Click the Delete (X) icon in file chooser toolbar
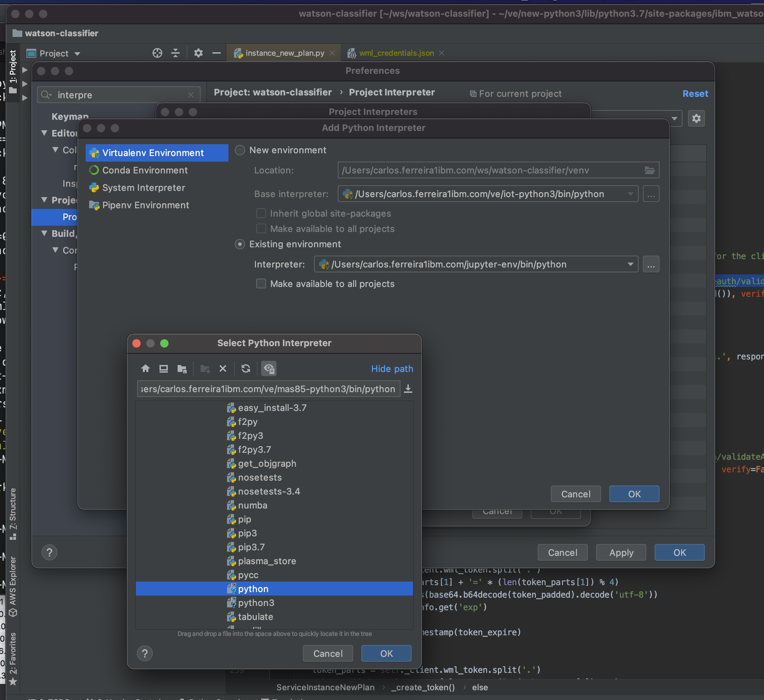This screenshot has width=764, height=700. [223, 368]
